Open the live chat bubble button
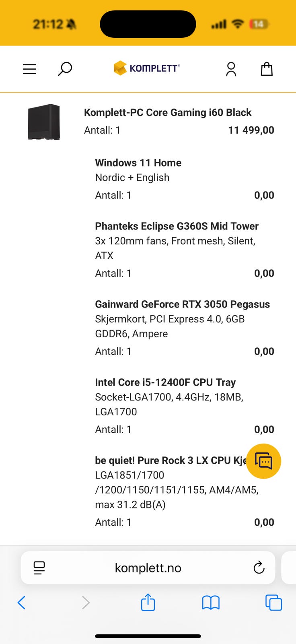 click(263, 461)
